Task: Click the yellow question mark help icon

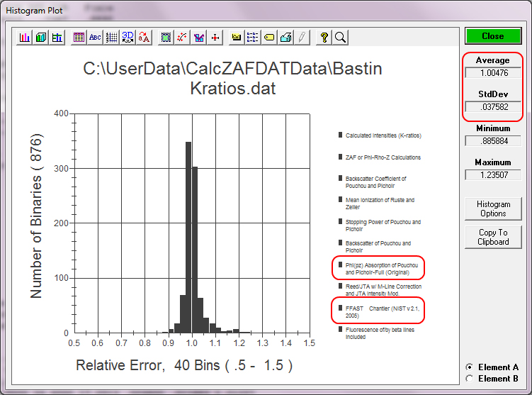Action: click(324, 38)
